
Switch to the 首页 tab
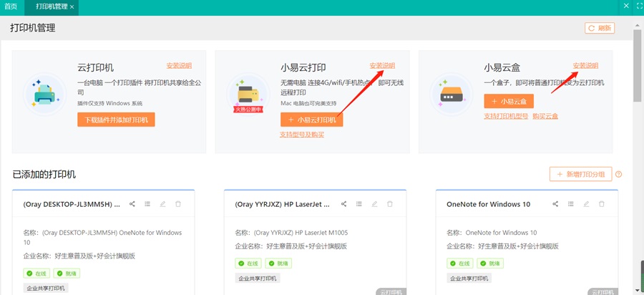(11, 6)
